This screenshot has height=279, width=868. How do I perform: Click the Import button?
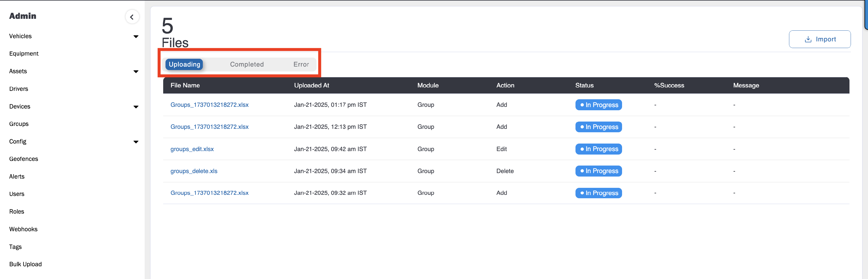[x=819, y=39]
